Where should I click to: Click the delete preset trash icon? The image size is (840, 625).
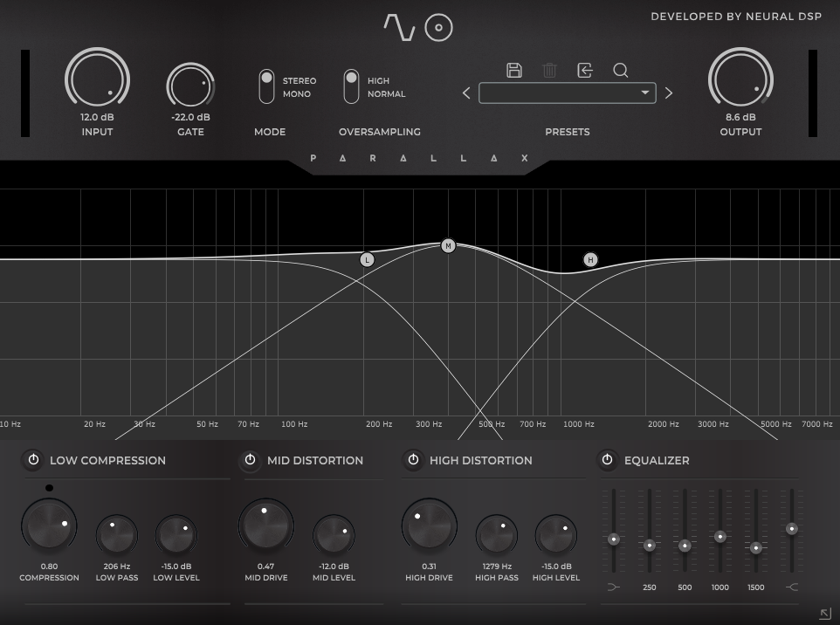point(549,71)
